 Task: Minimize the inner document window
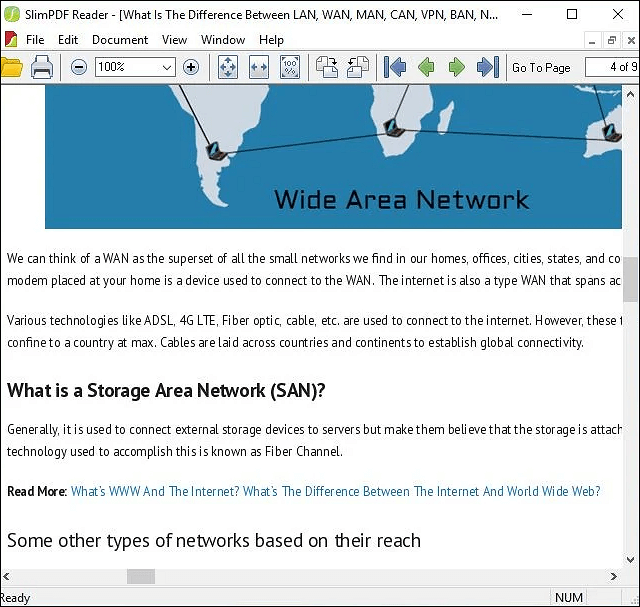click(x=592, y=41)
